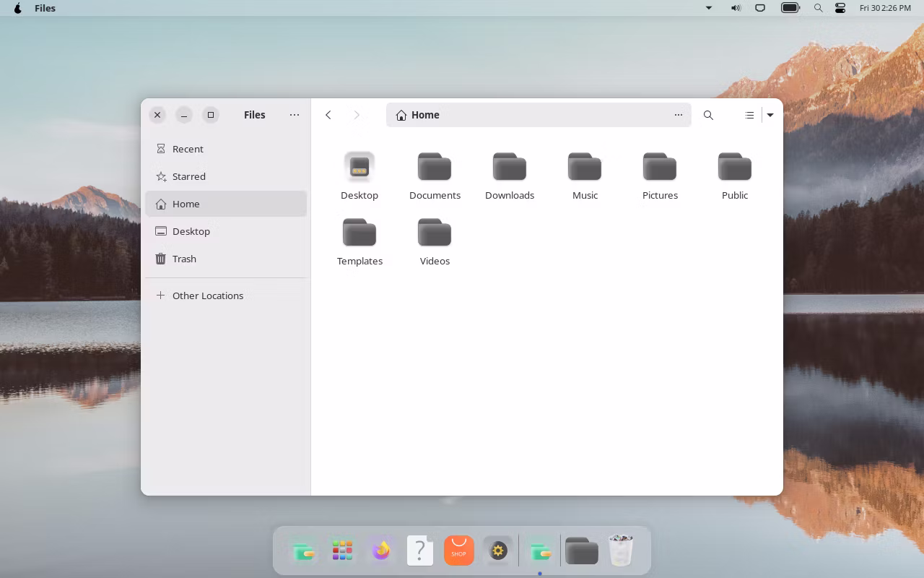Select the Documents folder icon
Image resolution: width=924 pixels, height=578 pixels.
(435, 168)
